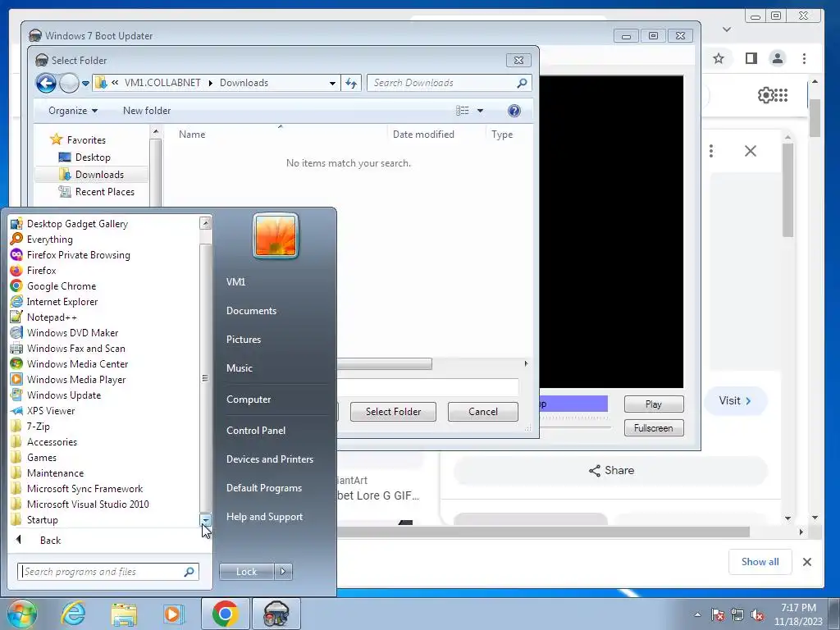Open Google apps grid icon in Chrome
This screenshot has height=630, width=840.
782,95
